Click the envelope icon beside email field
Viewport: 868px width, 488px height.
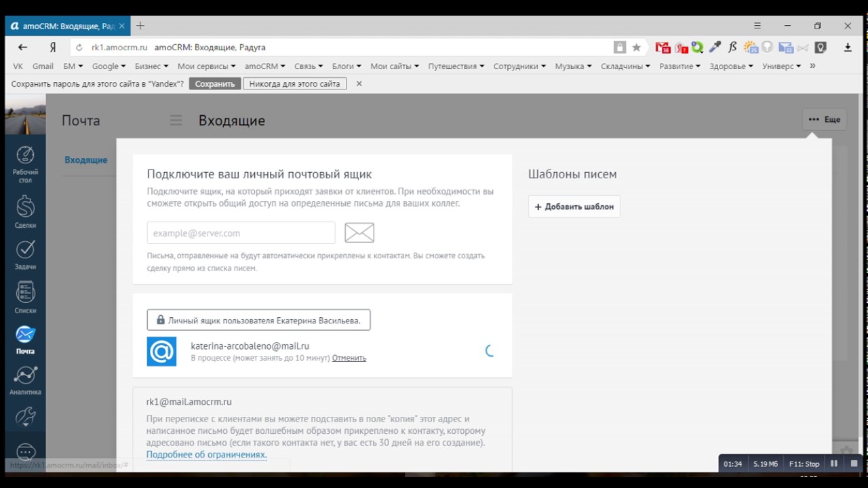[x=359, y=232]
